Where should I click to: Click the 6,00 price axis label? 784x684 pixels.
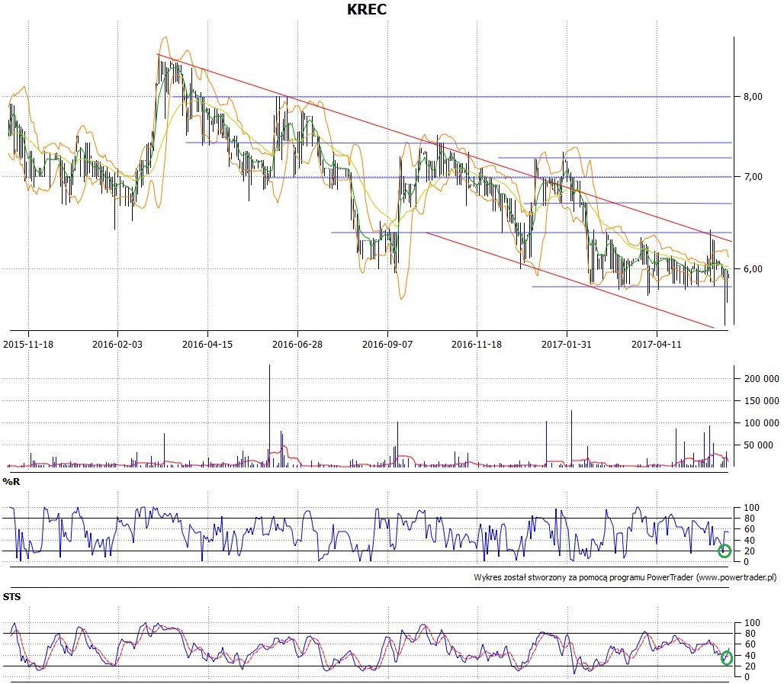(753, 269)
